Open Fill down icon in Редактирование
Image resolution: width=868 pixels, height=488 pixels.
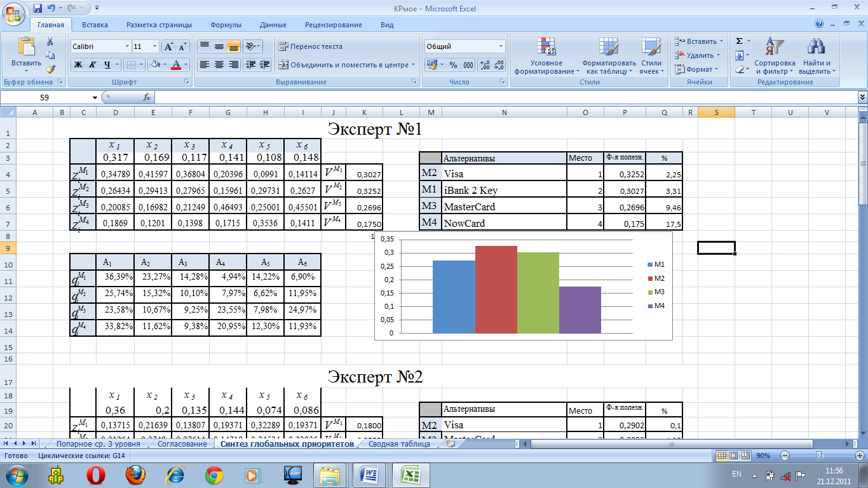point(740,55)
